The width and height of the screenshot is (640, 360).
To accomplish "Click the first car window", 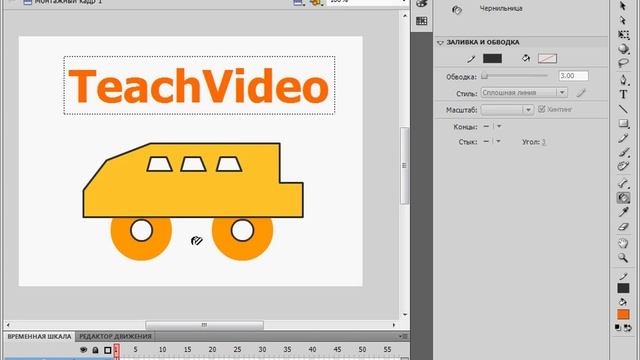I will click(x=160, y=164).
